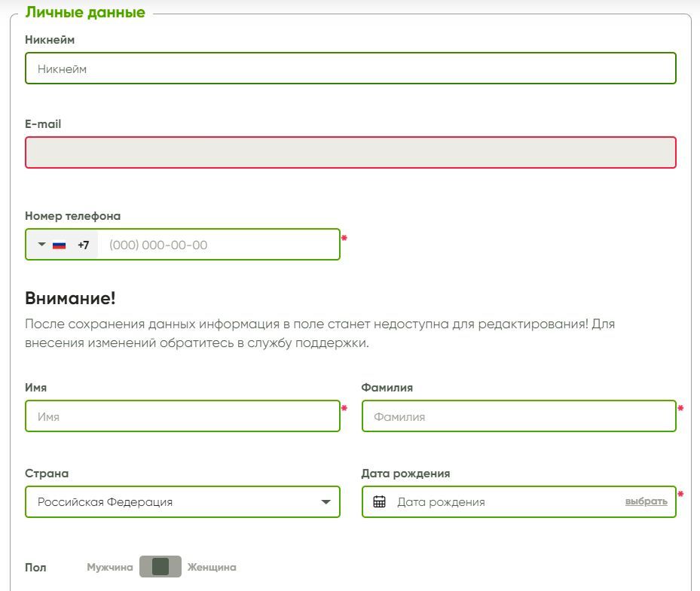The width and height of the screenshot is (700, 591).
Task: Click into the Фамилия text field
Action: tap(518, 416)
